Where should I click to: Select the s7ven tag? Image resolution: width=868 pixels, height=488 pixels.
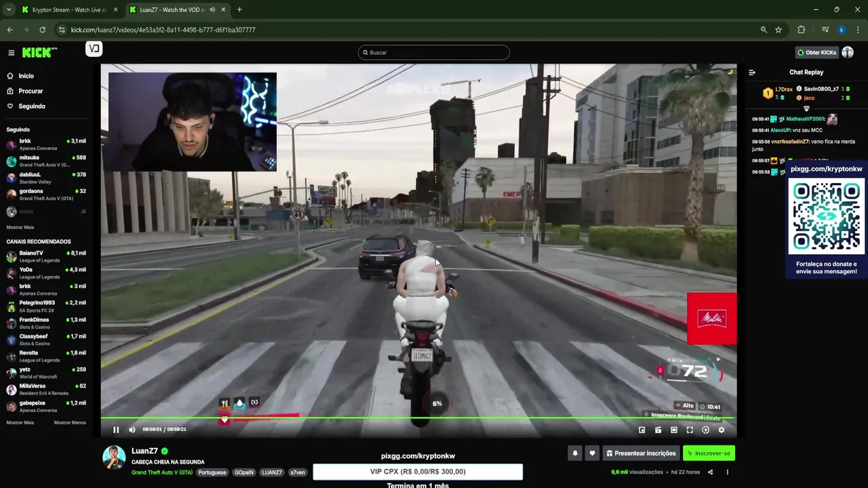298,472
